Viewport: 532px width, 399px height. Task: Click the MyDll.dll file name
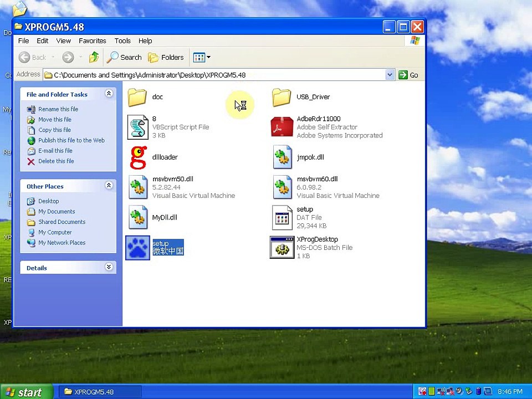coord(165,217)
